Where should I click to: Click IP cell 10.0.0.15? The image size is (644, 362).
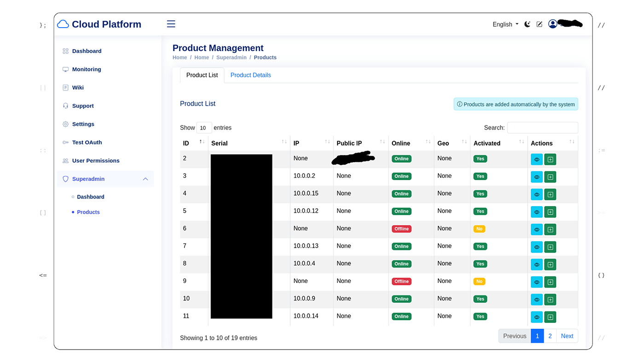(x=306, y=193)
